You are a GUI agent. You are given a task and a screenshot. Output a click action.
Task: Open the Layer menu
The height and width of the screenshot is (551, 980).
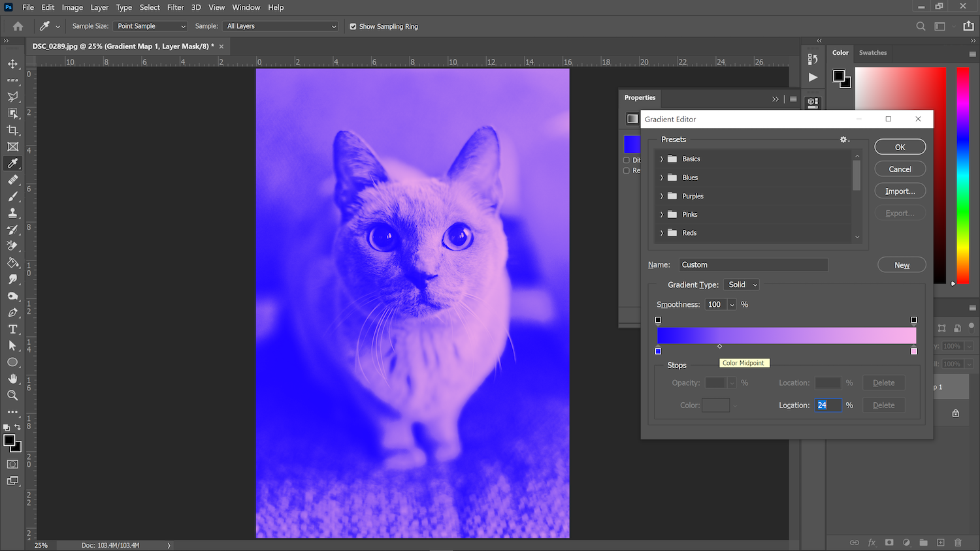pos(99,7)
